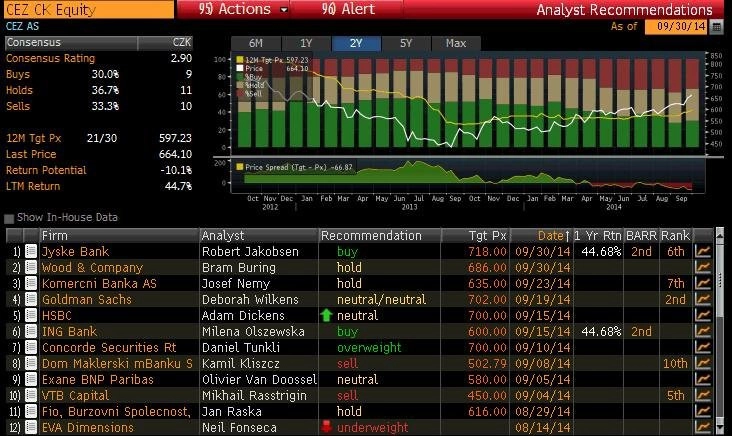Select the Max chart range tab
Viewport: 732px width, 436px height.
(x=456, y=43)
